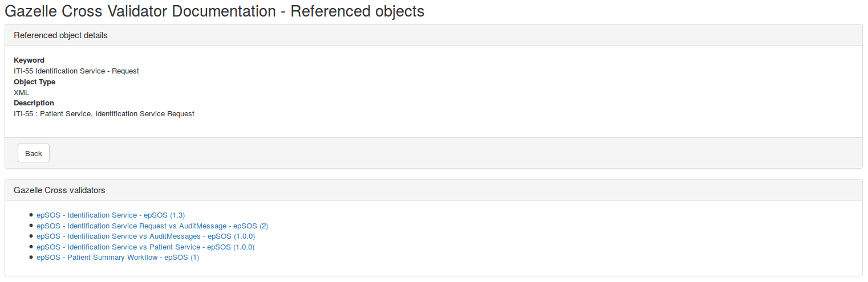Click the XML object type value
Viewport: 868px width, 282px height.
(22, 92)
